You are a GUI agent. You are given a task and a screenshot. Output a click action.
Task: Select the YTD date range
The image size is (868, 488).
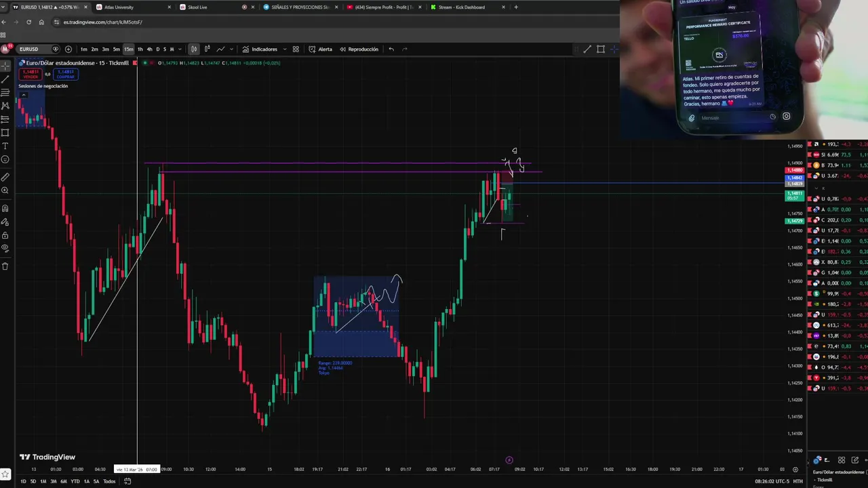tap(75, 481)
